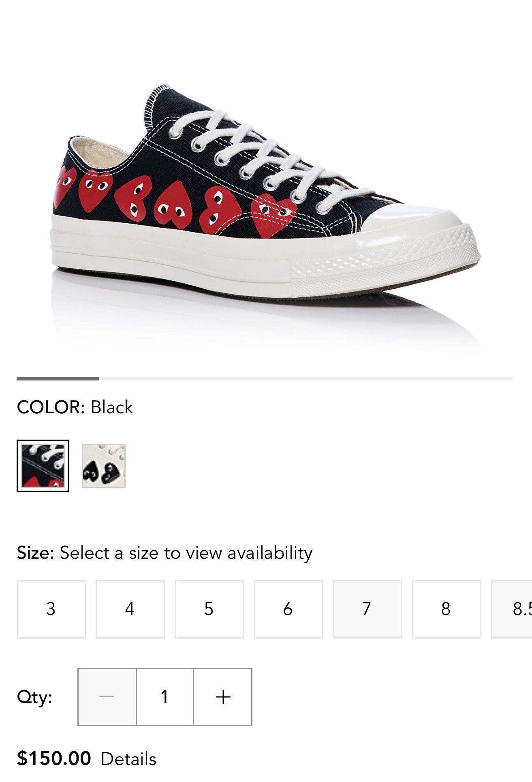Choose size 8.5

(x=512, y=609)
